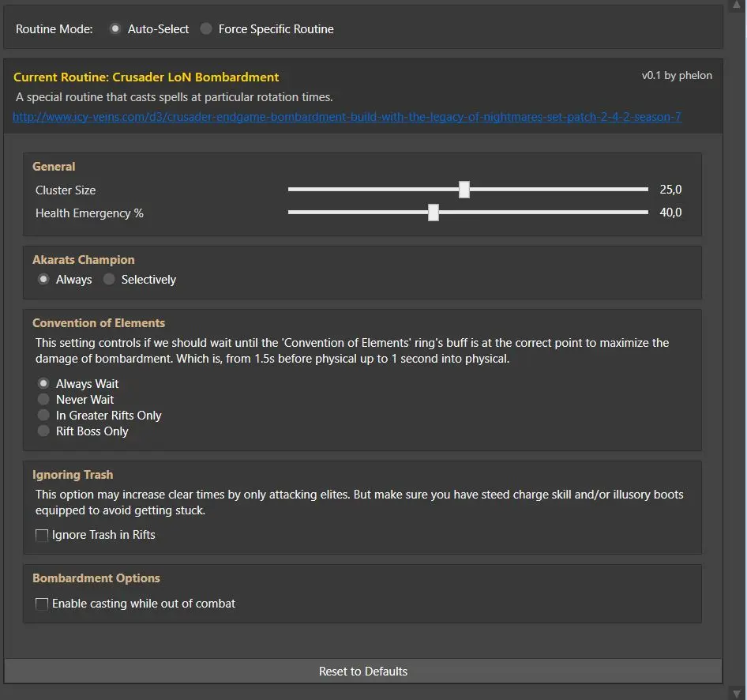
Task: Click the Reset to Defaults button
Action: [x=363, y=671]
